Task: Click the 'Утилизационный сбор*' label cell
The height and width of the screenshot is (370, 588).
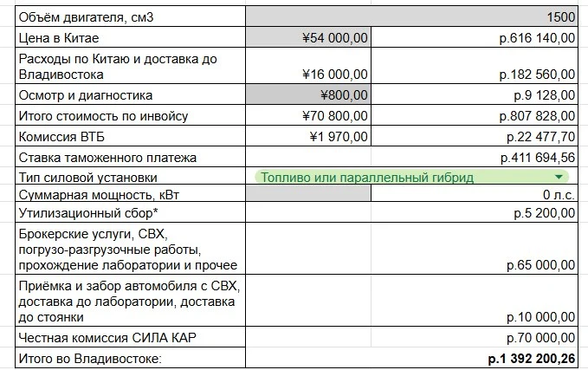Action: pos(130,212)
